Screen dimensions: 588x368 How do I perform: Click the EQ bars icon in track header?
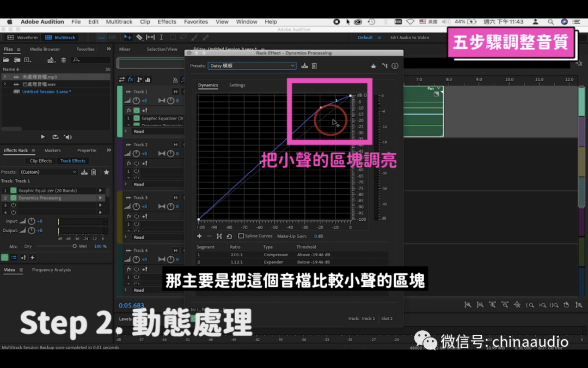click(148, 79)
